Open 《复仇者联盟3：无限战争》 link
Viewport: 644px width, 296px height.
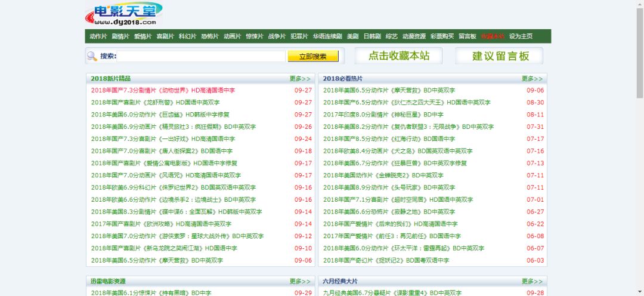408,127
